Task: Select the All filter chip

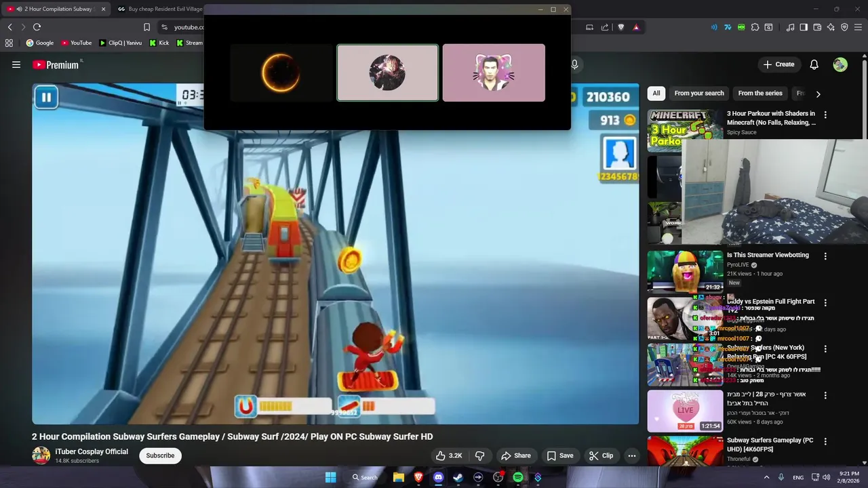Action: [x=656, y=94]
